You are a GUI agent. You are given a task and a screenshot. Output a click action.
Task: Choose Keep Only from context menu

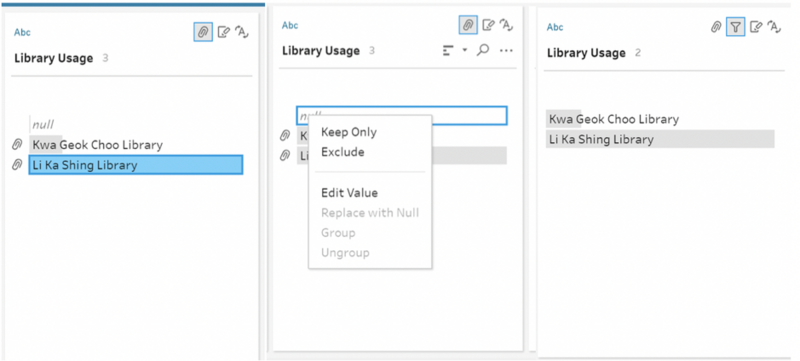click(x=348, y=132)
